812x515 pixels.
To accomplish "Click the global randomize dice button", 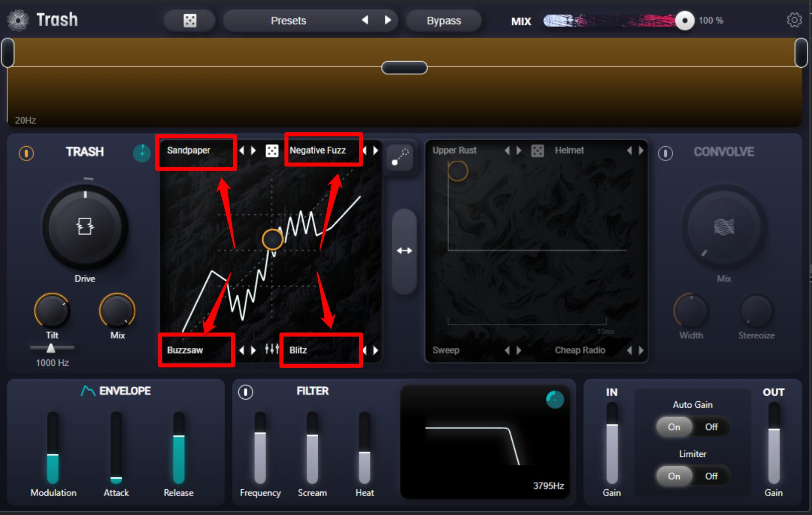I will tap(190, 20).
